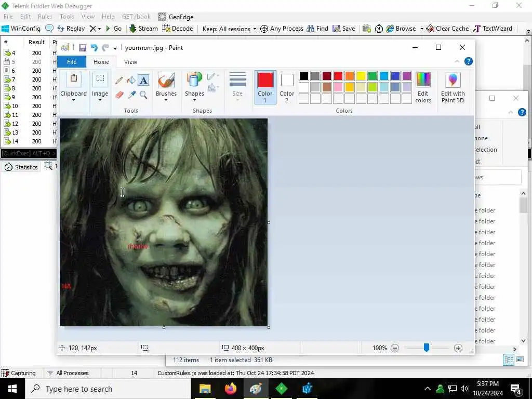
Task: Click the Paint zoom slider handle
Action: pos(426,348)
